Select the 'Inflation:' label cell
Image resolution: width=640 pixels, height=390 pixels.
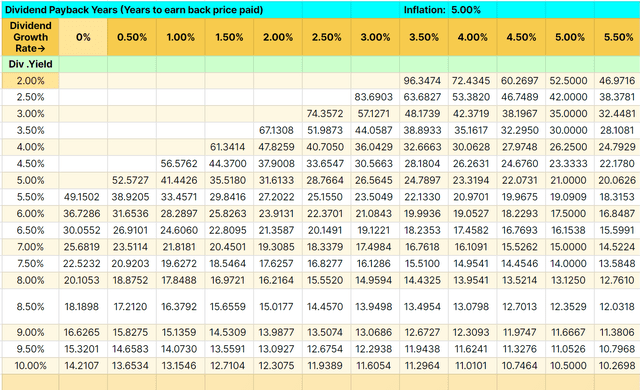tap(424, 10)
